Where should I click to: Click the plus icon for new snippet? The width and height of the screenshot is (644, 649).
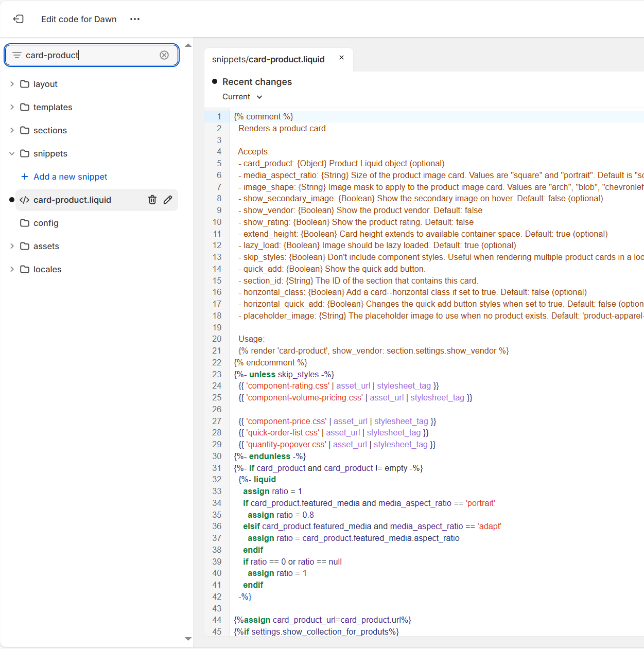click(x=24, y=177)
